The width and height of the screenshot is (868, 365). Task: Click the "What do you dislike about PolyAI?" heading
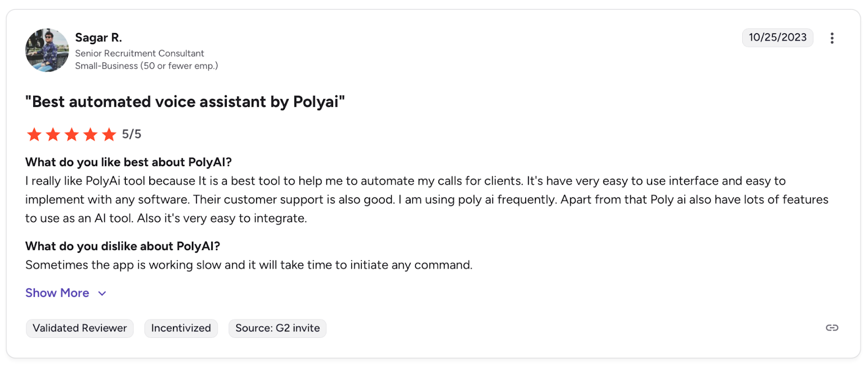123,246
